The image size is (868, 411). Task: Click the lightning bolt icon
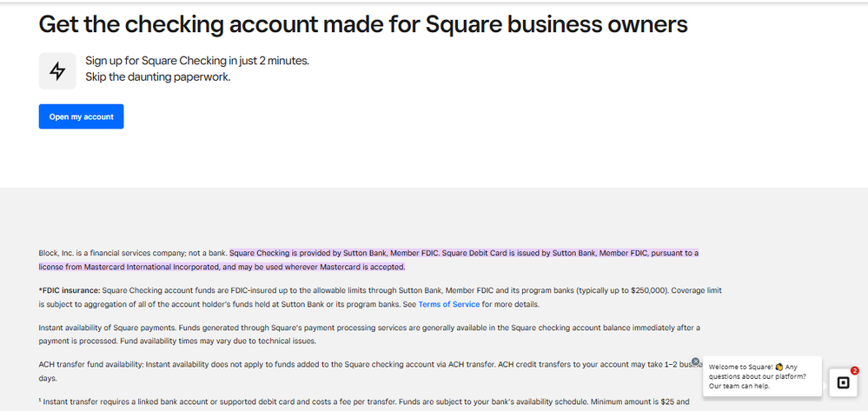57,71
